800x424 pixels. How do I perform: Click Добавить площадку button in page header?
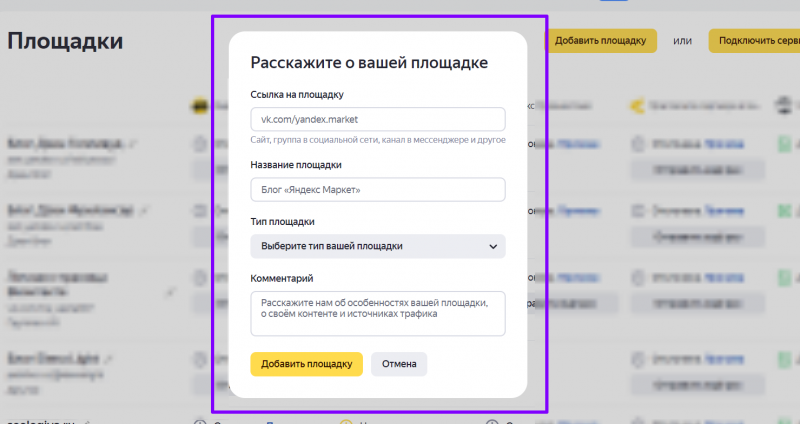click(x=601, y=41)
